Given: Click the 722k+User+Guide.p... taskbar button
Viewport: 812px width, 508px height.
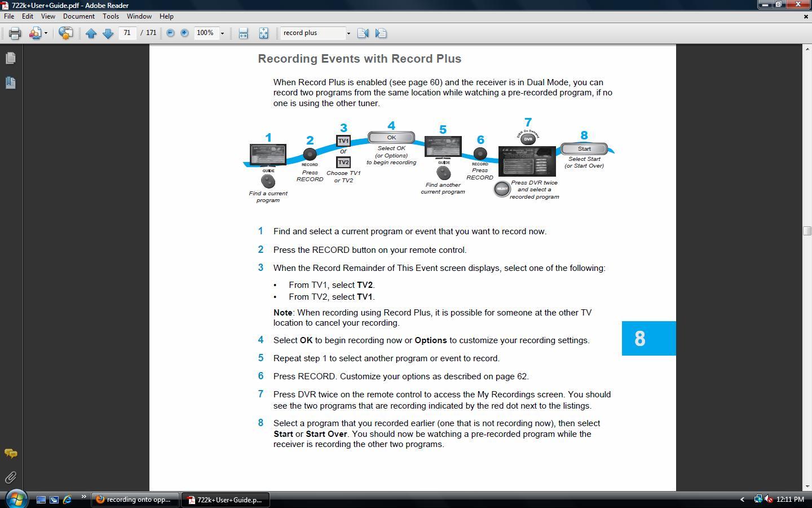Looking at the screenshot, I should (226, 500).
